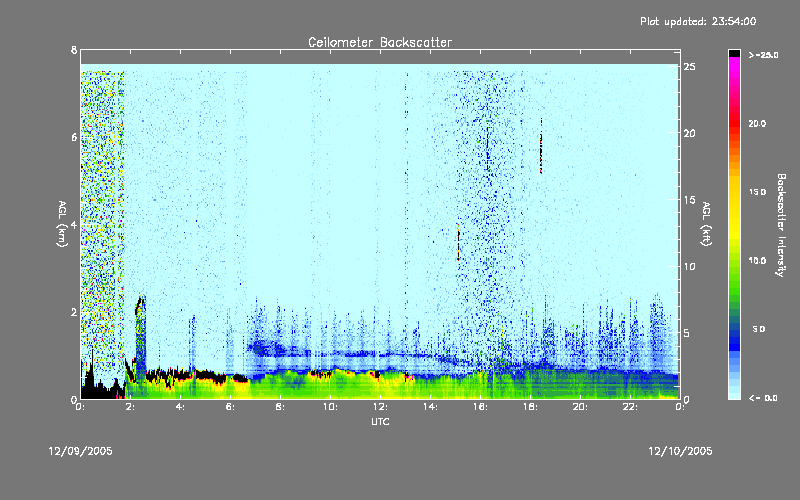Pick the black segment topping the colorbar
Screen dimensions: 800x500
pyautogui.click(x=734, y=53)
